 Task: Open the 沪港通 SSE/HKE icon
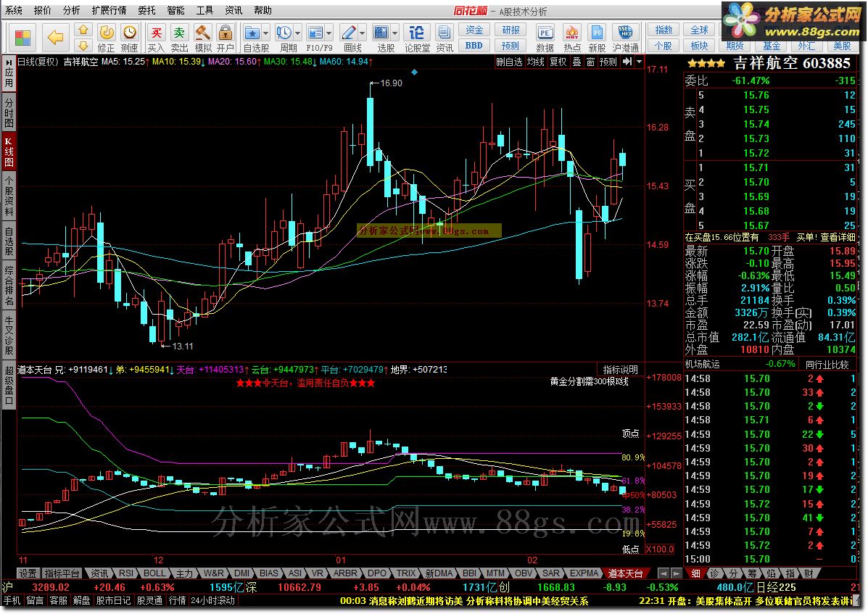(626, 38)
